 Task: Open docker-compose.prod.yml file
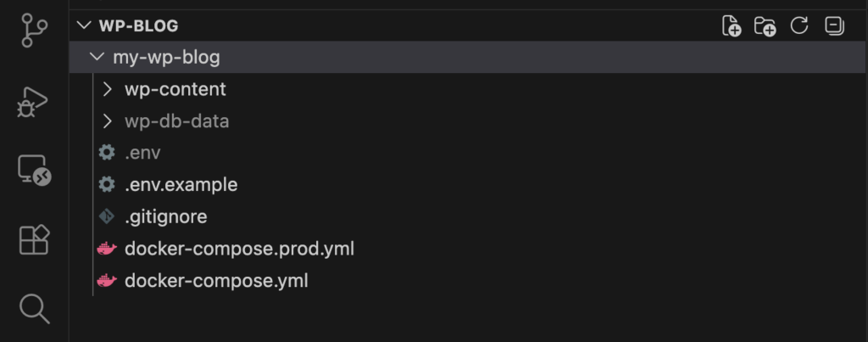[x=238, y=249]
